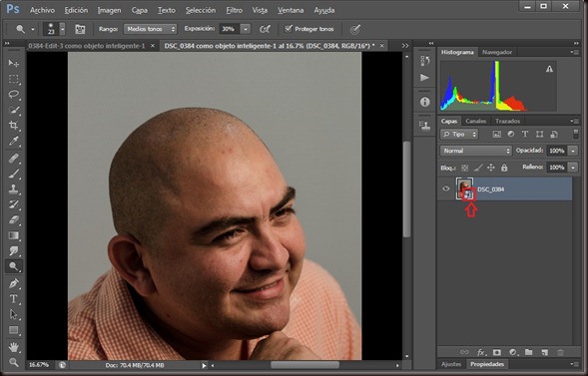The width and height of the screenshot is (588, 376).
Task: Open the Clone Source panel icon
Action: (x=425, y=126)
